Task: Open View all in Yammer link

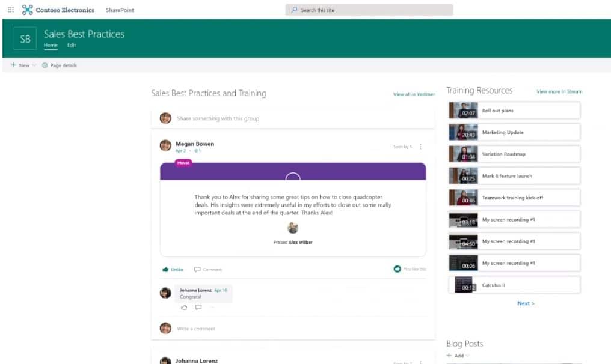Action: point(414,94)
